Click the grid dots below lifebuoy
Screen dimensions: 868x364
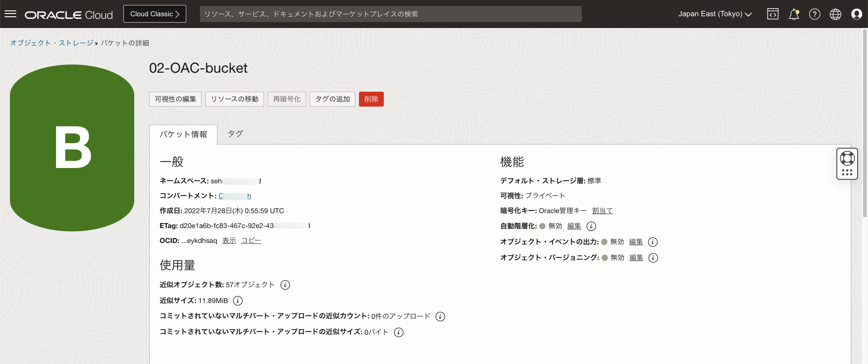coord(847,173)
